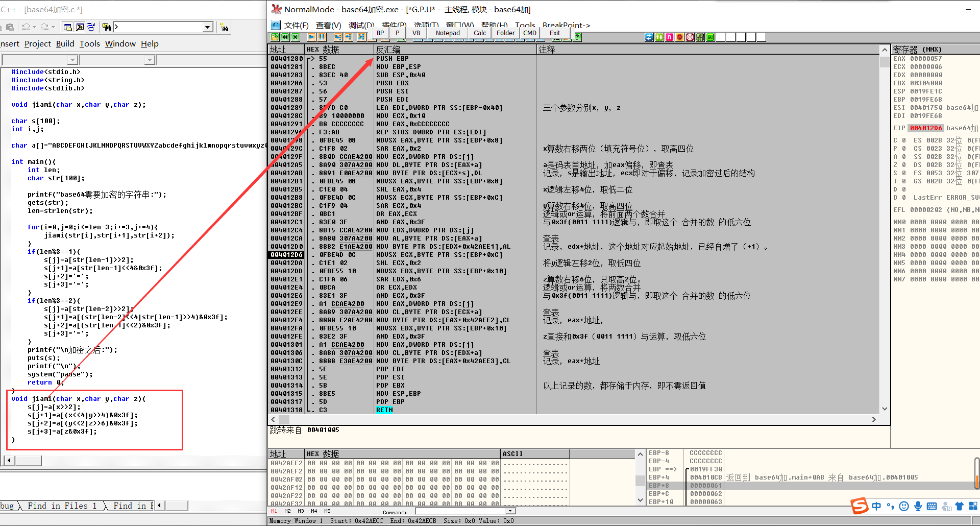Expand the second members combo box
Image resolution: width=980 pixels, height=526 pixels.
150,60
